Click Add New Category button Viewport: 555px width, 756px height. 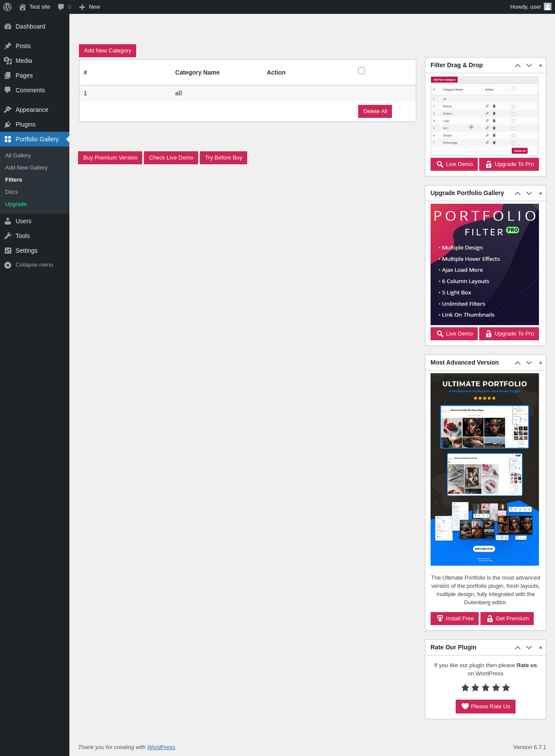pos(108,51)
